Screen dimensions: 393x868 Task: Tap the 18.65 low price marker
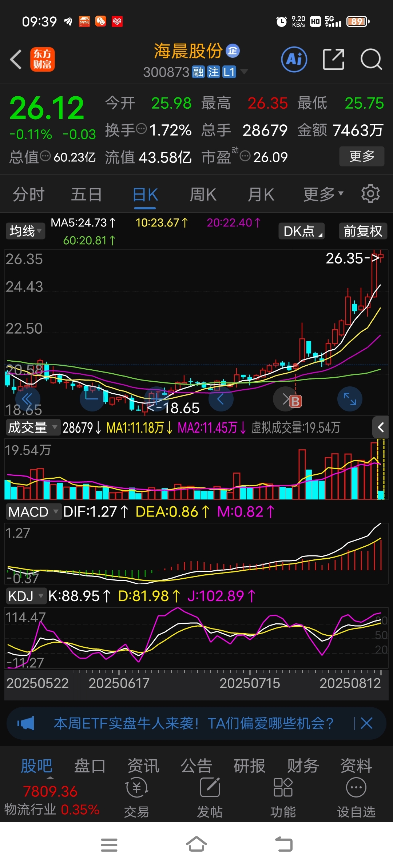point(174,408)
